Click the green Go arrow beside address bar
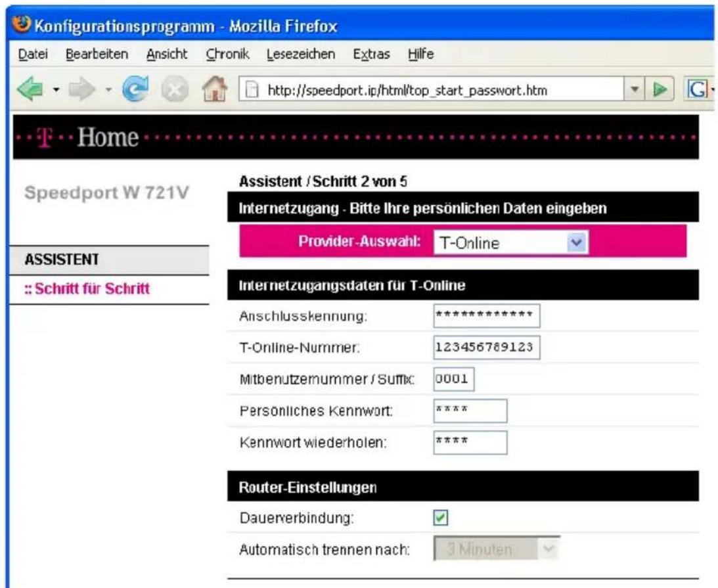The height and width of the screenshot is (588, 718). (660, 89)
